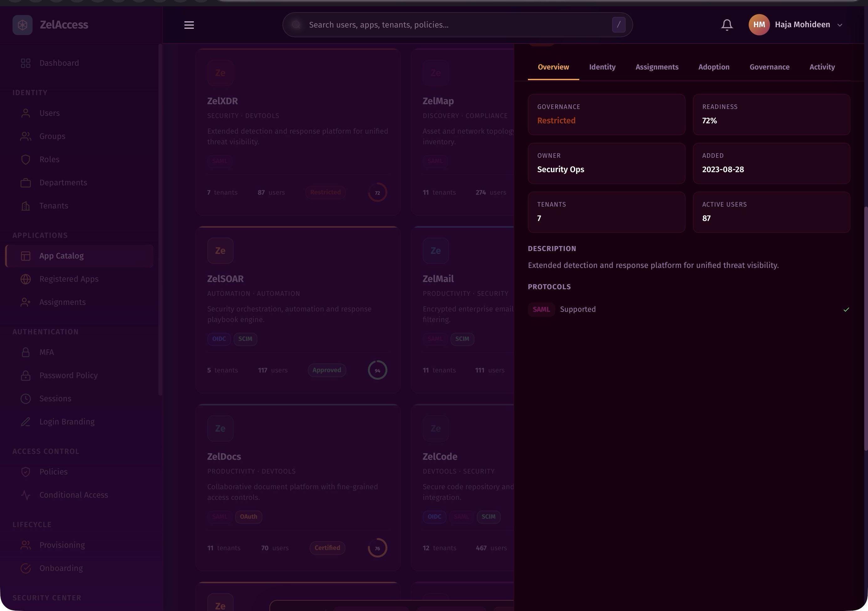Image resolution: width=868 pixels, height=611 pixels.
Task: Click the SAML Supported checkmark
Action: coord(846,309)
